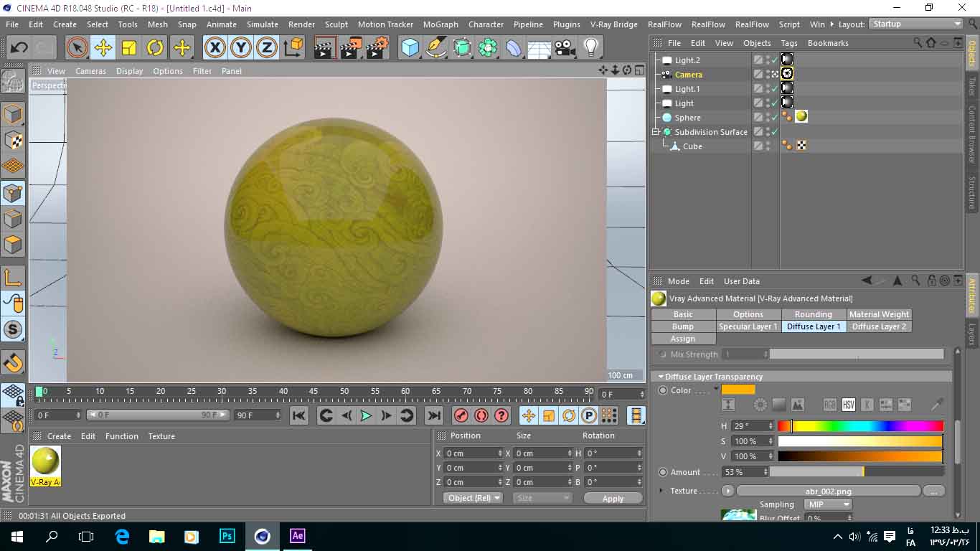
Task: Add a Cube primitive object
Action: pos(410,48)
